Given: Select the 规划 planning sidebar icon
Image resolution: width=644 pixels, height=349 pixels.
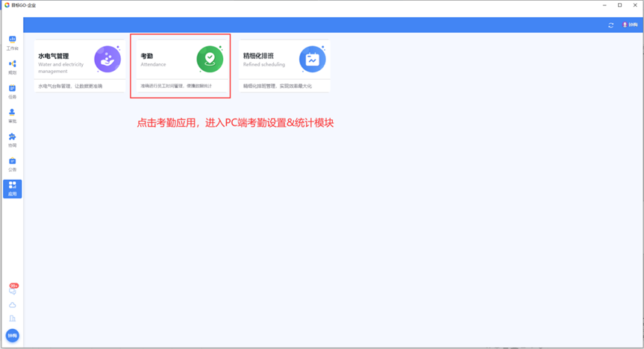Looking at the screenshot, I should (x=12, y=66).
